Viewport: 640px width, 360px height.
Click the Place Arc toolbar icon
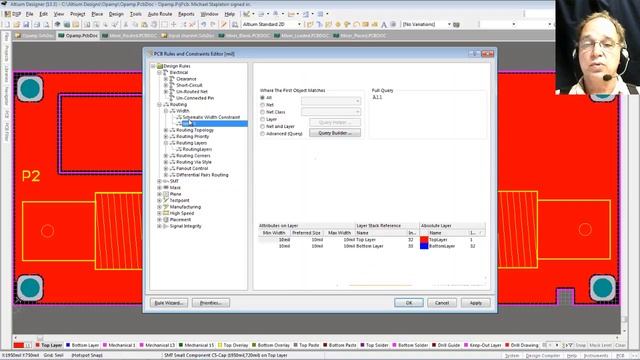(356, 24)
